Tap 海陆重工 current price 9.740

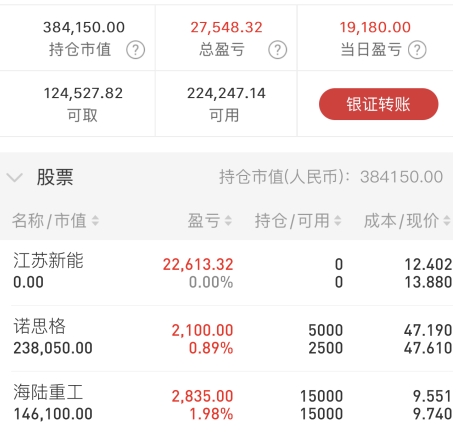(432, 414)
